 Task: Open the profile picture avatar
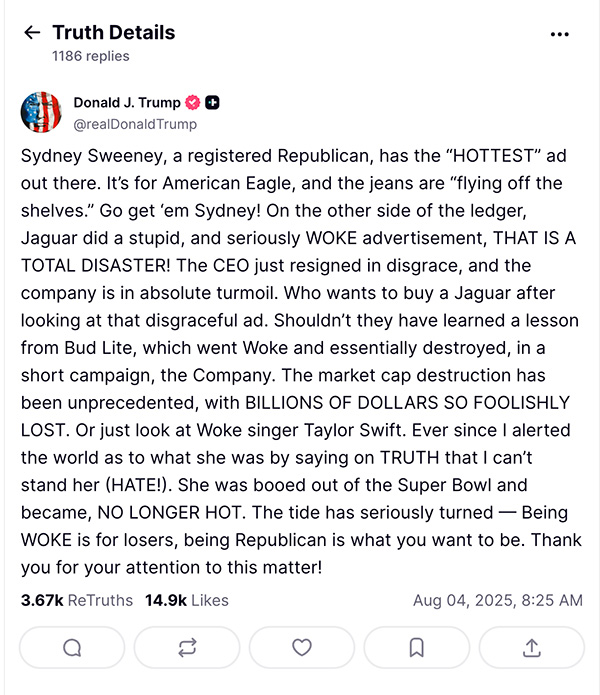(x=42, y=112)
